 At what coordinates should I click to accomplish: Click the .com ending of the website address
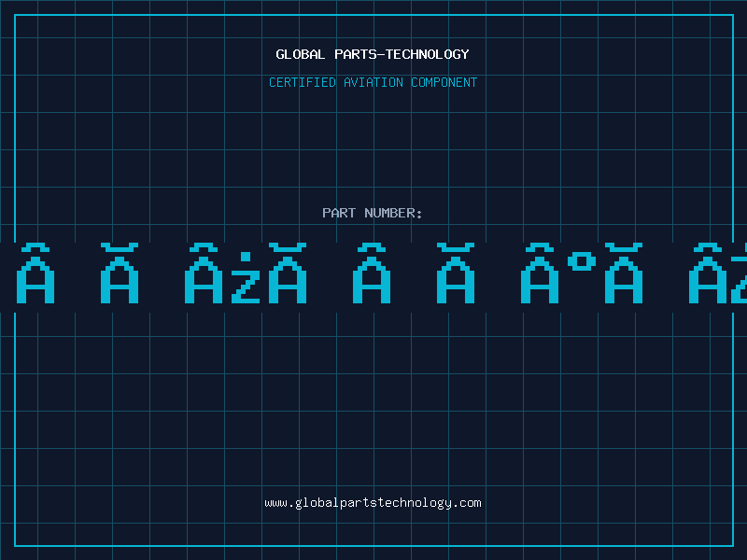coord(466,503)
